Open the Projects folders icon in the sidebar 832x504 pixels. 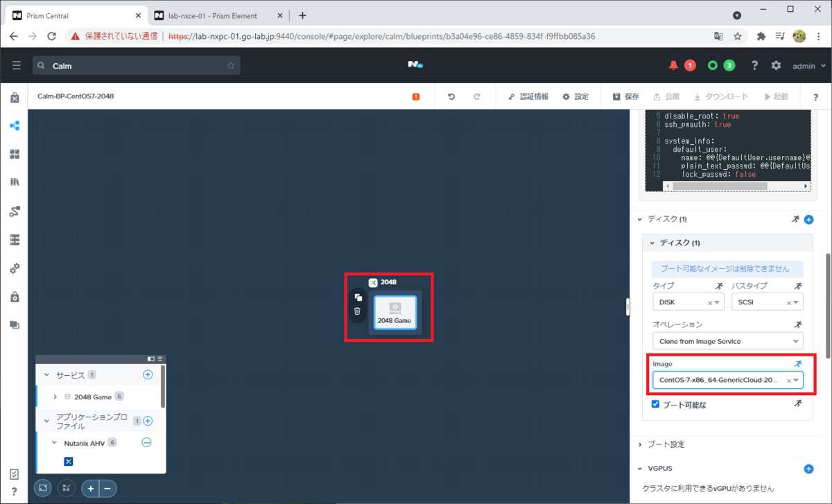(x=15, y=324)
